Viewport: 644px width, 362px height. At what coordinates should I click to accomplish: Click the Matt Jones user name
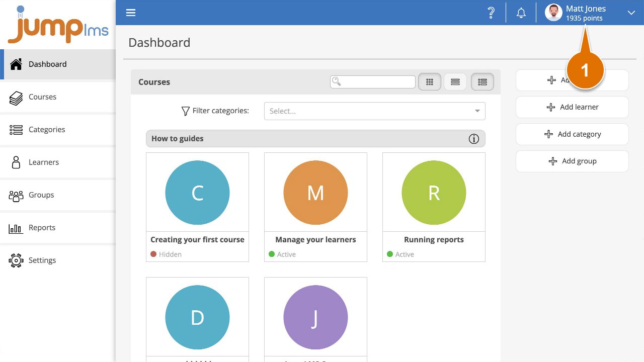[x=586, y=9]
